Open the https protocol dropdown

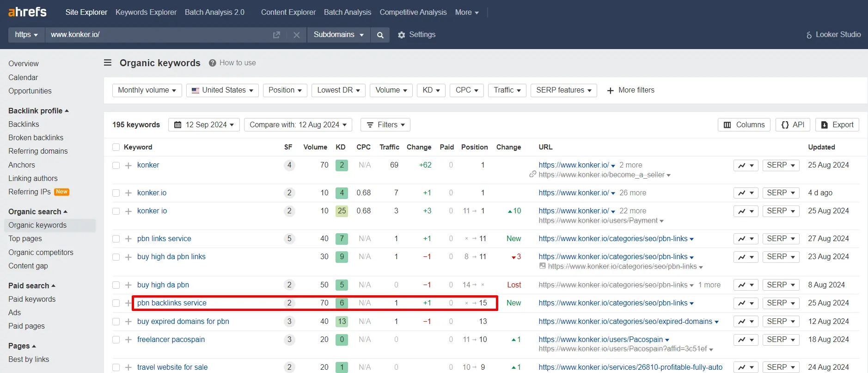pyautogui.click(x=26, y=35)
